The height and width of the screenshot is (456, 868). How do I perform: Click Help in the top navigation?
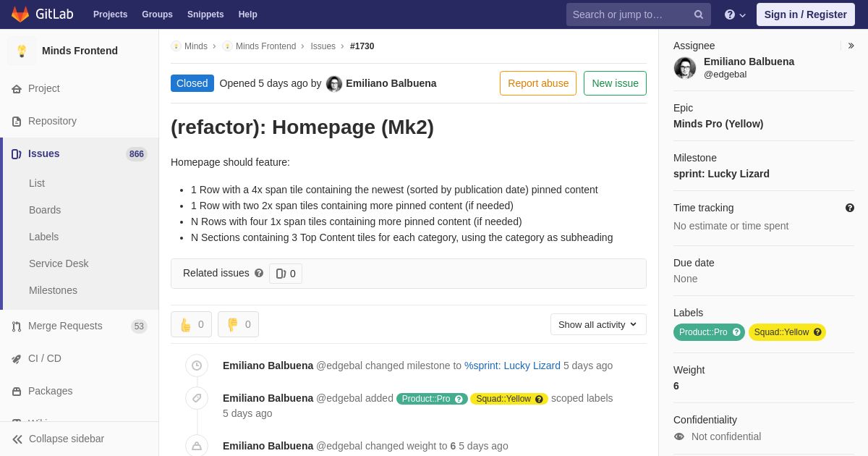tap(248, 14)
